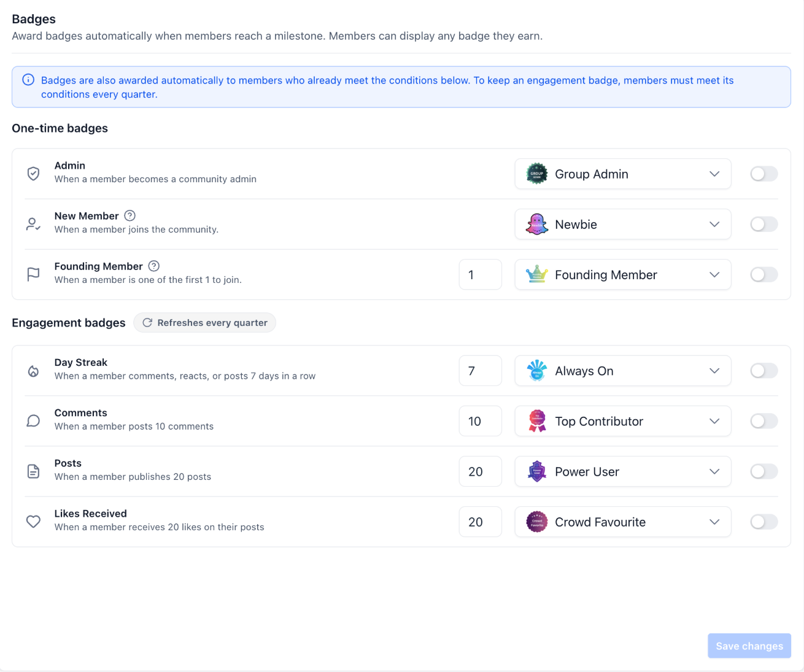Turn on the Founding Member badge switch

point(764,274)
